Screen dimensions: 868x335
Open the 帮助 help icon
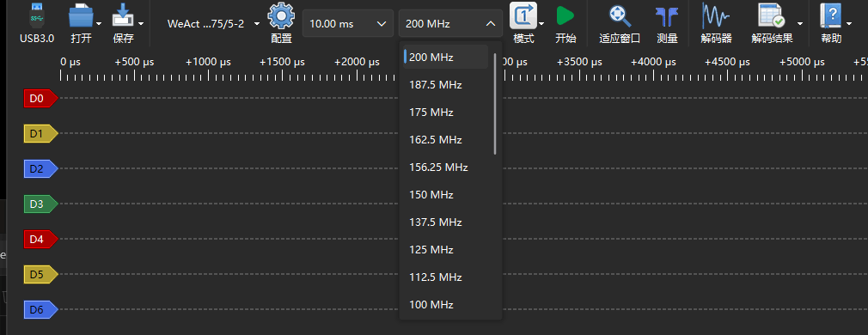coord(831,15)
